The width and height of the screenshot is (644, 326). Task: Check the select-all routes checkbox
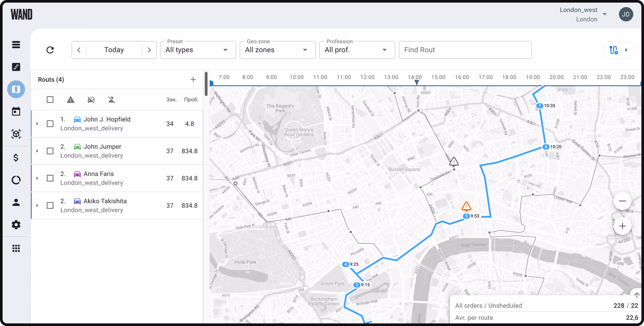[x=50, y=99]
